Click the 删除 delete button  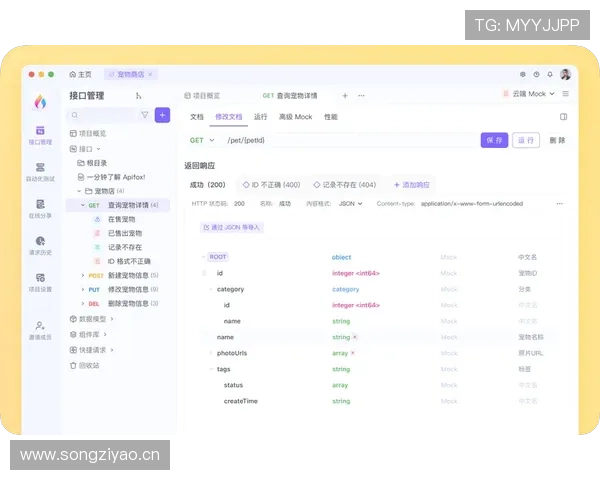click(557, 140)
